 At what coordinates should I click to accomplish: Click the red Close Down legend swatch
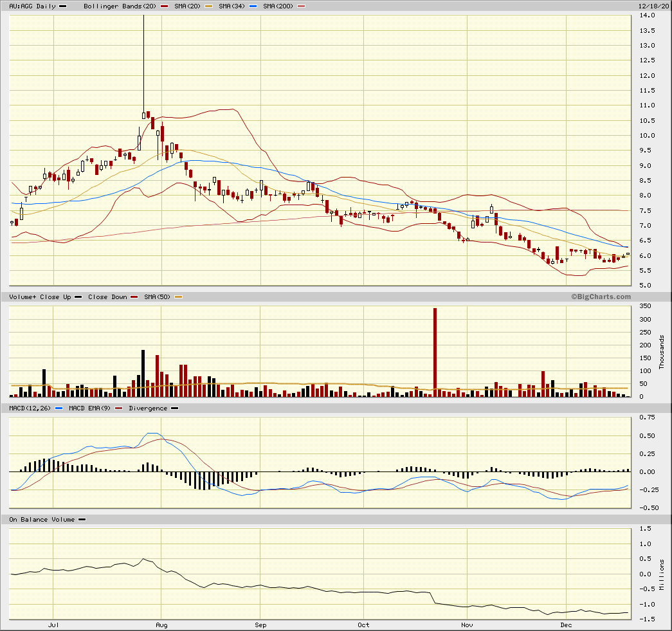click(134, 297)
